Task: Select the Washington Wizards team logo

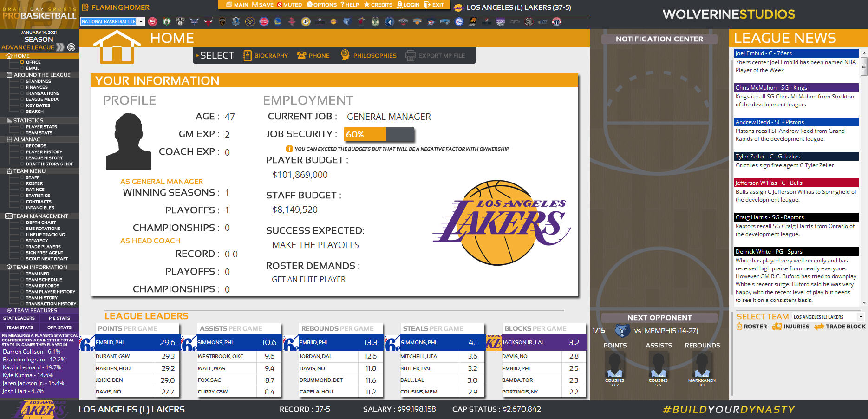Action: click(556, 21)
